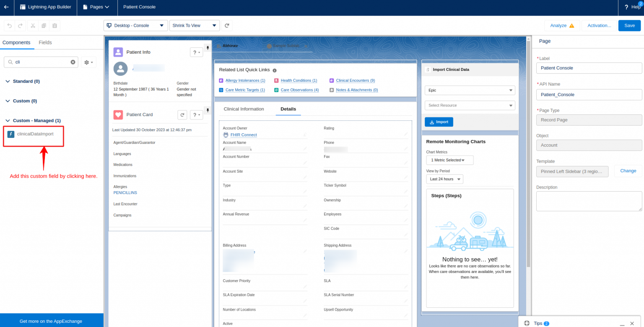
Task: Open Desktop - Console form factor dropdown
Action: pyautogui.click(x=136, y=26)
